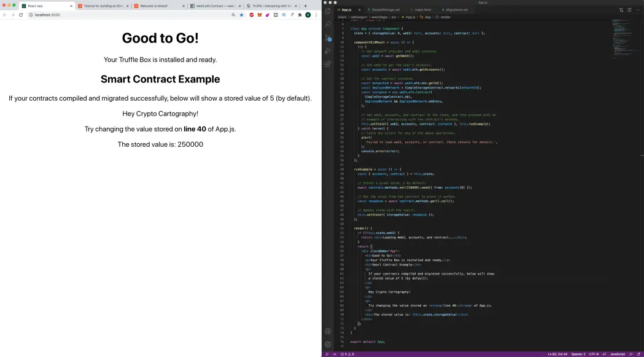Switch to the web3.eth.Contract tab
The image size is (644, 357).
click(215, 6)
